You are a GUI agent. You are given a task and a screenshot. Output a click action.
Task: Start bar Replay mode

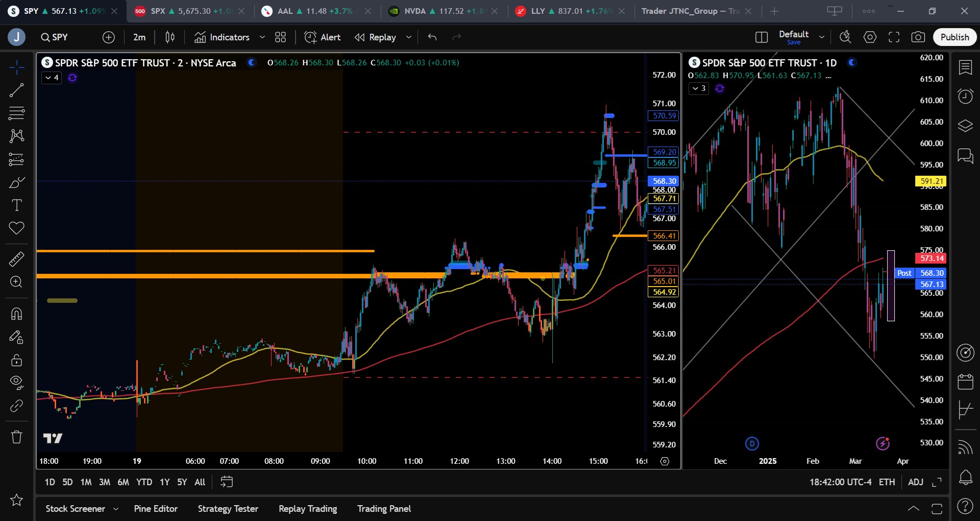pos(376,37)
